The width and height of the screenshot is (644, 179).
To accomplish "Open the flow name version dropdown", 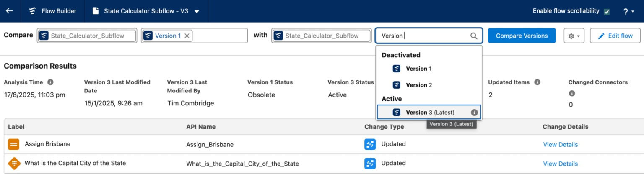I will (197, 11).
